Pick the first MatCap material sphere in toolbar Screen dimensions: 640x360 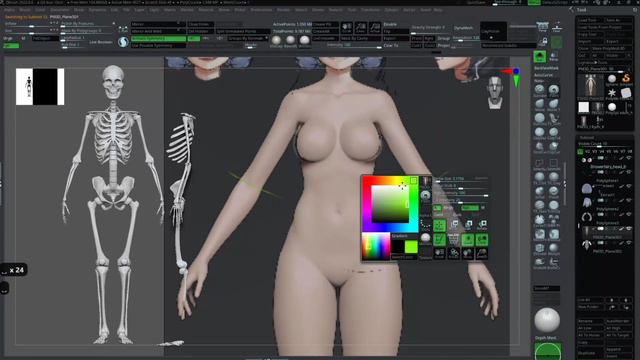tap(276, 40)
